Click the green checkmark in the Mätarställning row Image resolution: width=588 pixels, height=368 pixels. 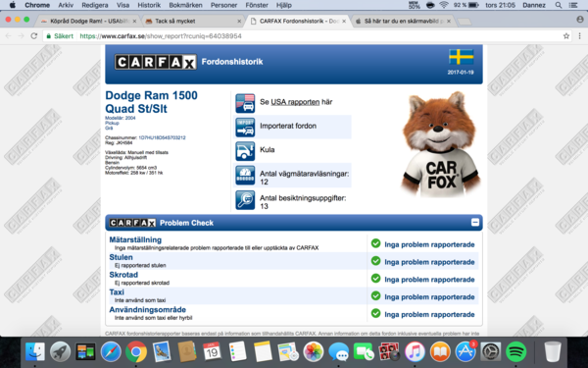pyautogui.click(x=375, y=243)
